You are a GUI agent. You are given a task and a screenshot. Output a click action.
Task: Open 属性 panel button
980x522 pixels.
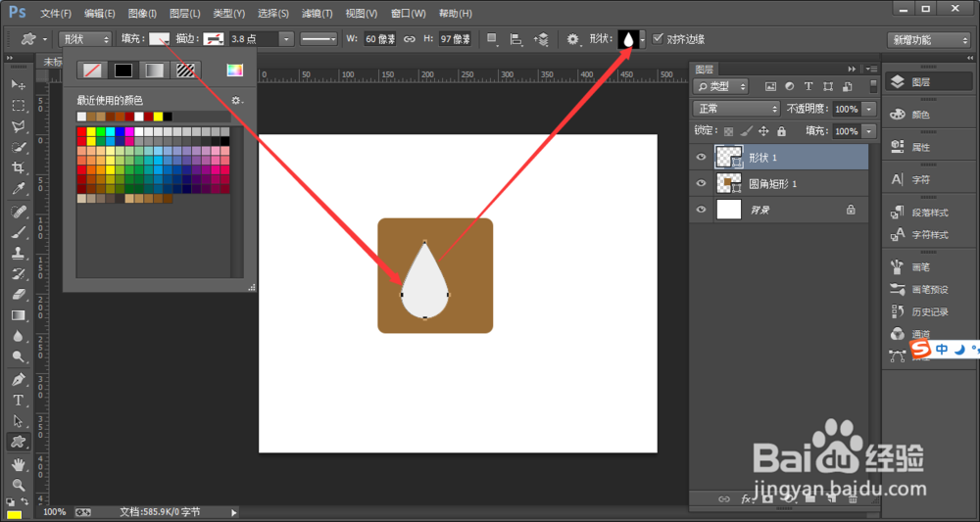930,147
